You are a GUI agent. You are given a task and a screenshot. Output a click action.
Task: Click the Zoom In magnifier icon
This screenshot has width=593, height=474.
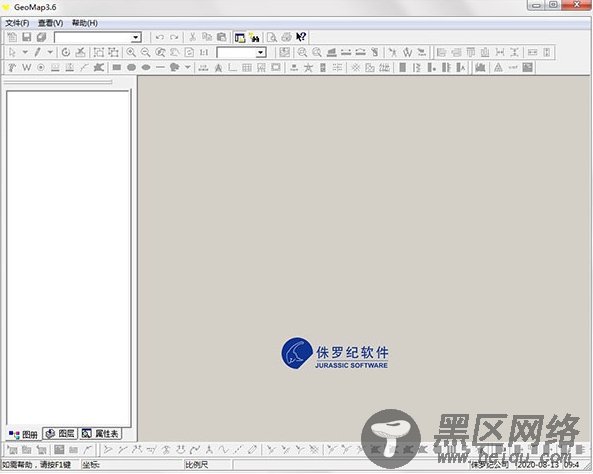click(x=131, y=52)
